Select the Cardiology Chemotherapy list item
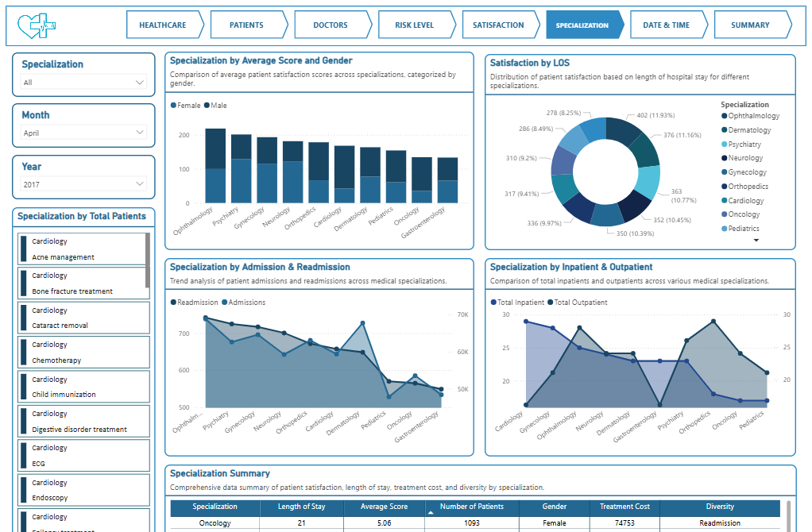The width and height of the screenshot is (812, 532). (x=83, y=352)
